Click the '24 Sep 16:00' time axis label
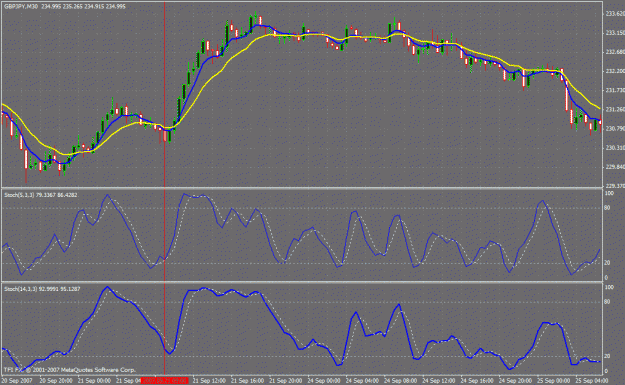This screenshot has height=385, width=625. (477, 381)
